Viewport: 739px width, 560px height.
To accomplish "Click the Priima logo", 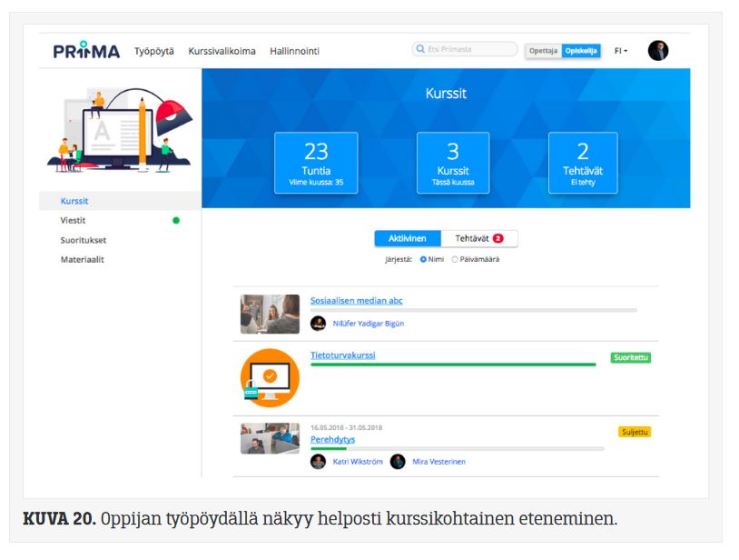I will pos(86,51).
